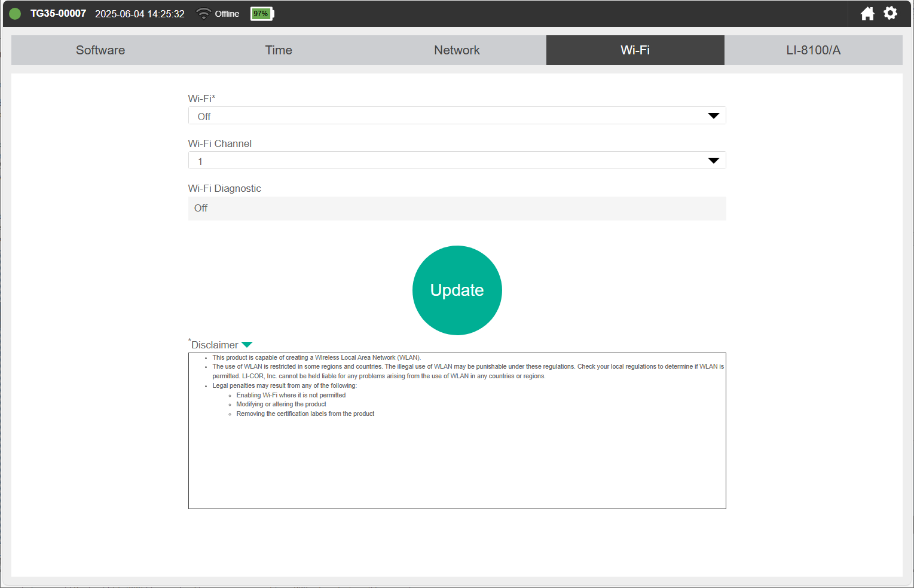This screenshot has width=914, height=588.
Task: Click the TG35-00007 device name
Action: click(58, 14)
